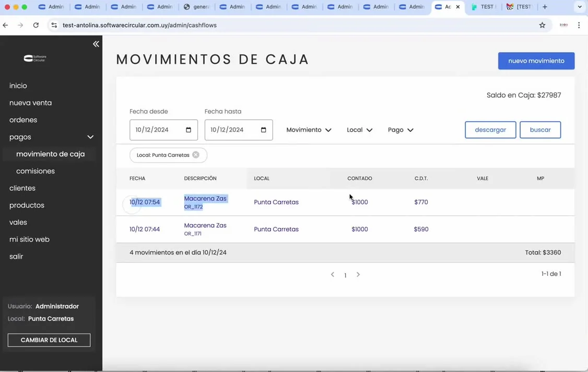Open nueva venta in the sidebar
This screenshot has height=372, width=588.
click(30, 103)
